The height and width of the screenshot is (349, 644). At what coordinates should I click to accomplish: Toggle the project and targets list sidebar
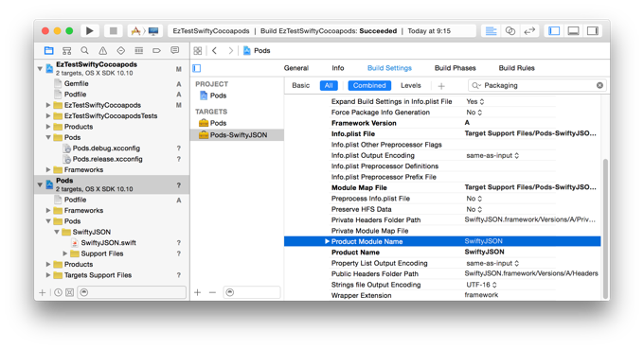click(197, 68)
